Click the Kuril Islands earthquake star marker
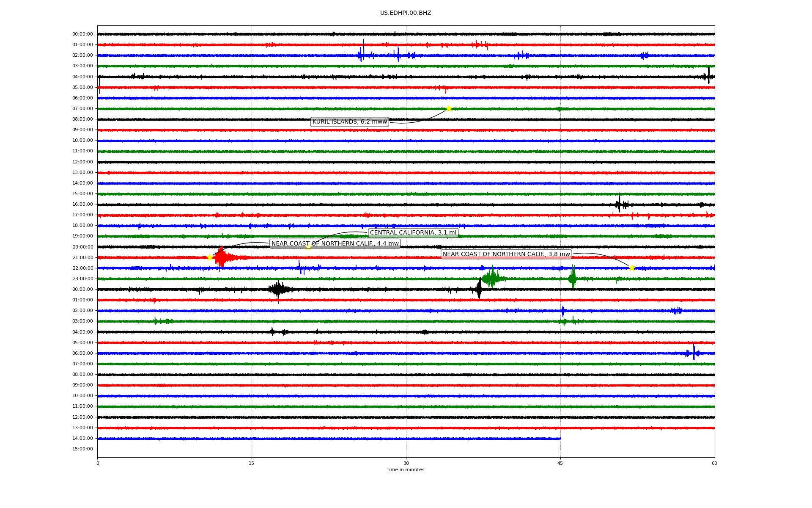 (449, 108)
